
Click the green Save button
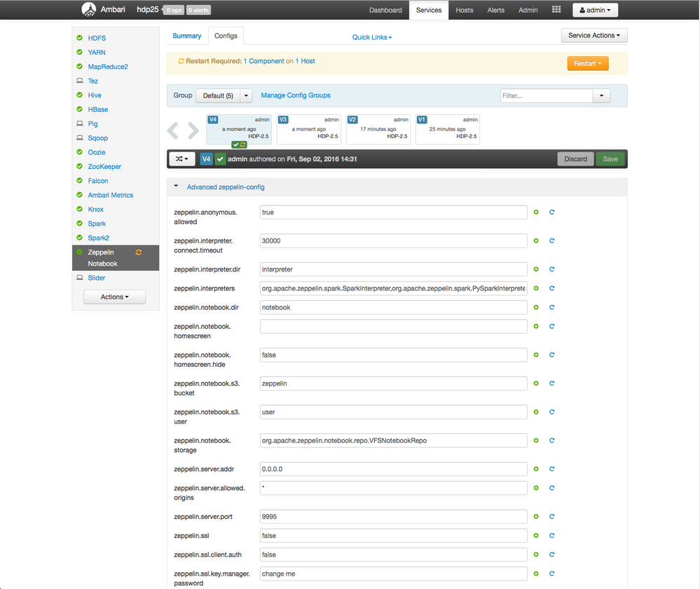(610, 158)
